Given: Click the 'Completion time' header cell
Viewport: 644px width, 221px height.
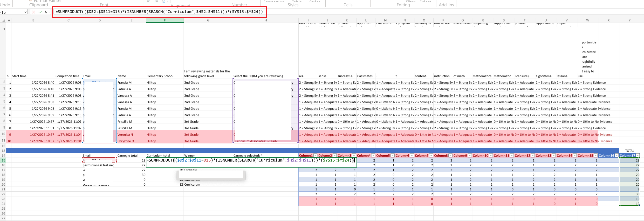Looking at the screenshot, I should 69,76.
